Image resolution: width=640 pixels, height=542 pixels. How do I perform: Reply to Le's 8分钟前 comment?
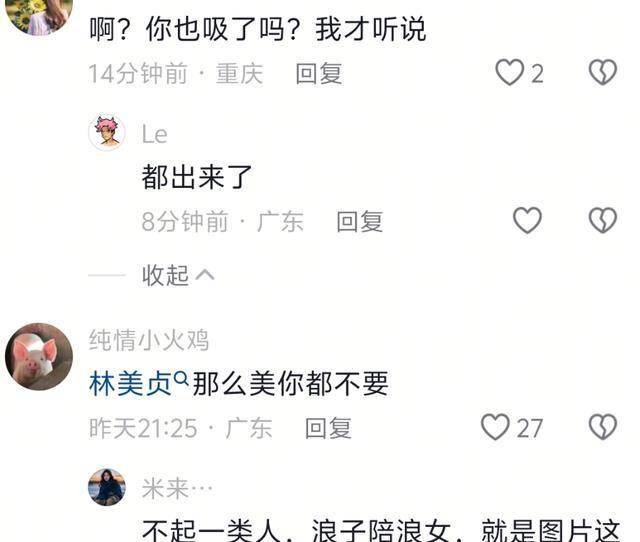(x=359, y=221)
